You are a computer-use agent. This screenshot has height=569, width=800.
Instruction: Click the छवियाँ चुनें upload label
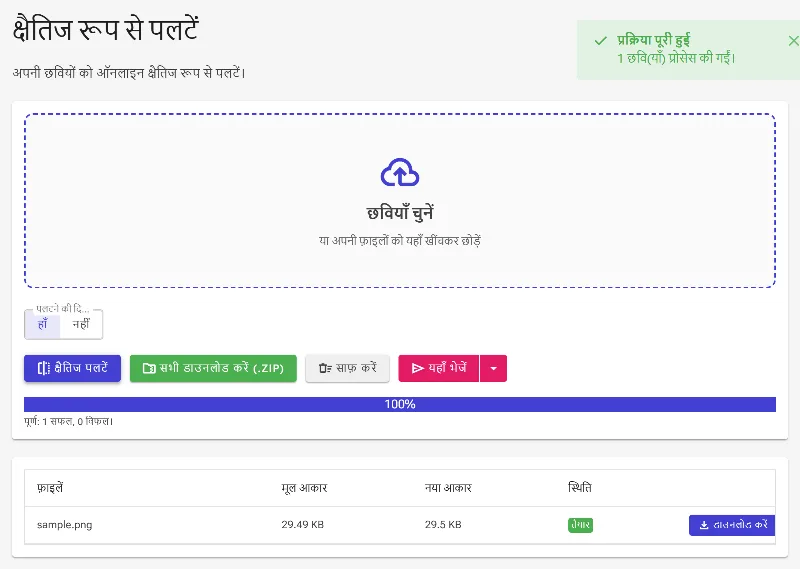[400, 213]
